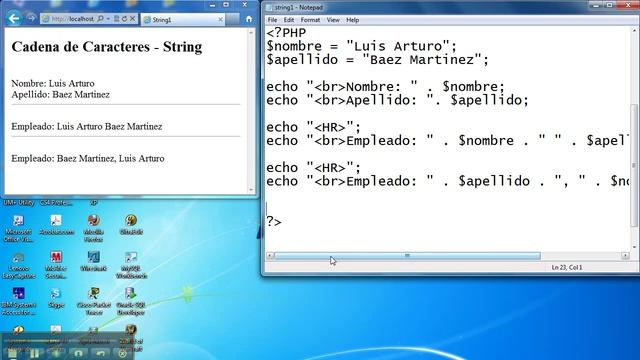Select the MySQL Workbench desktop icon
The height and width of the screenshot is (360, 640).
tap(131, 265)
